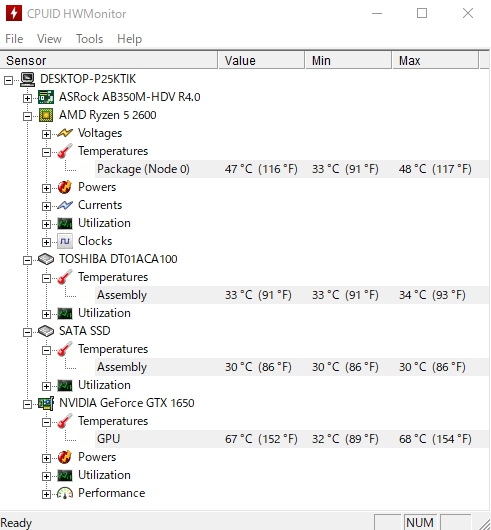Click the TOSHIBA DT01ACA100 drive icon

(x=46, y=259)
